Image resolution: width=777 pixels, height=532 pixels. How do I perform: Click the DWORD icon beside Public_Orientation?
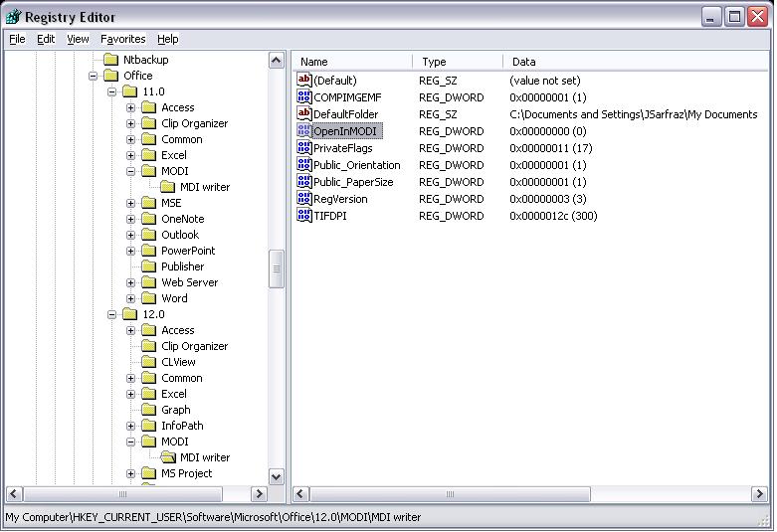coord(303,164)
